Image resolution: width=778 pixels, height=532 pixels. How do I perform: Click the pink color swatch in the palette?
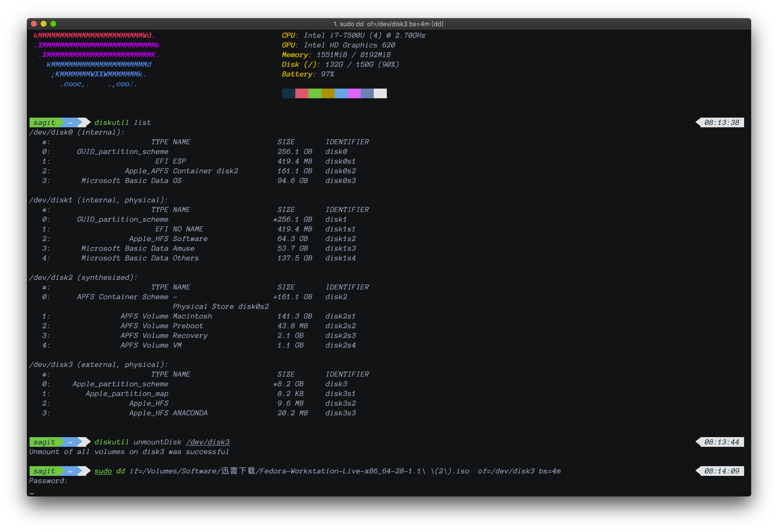[x=301, y=93]
